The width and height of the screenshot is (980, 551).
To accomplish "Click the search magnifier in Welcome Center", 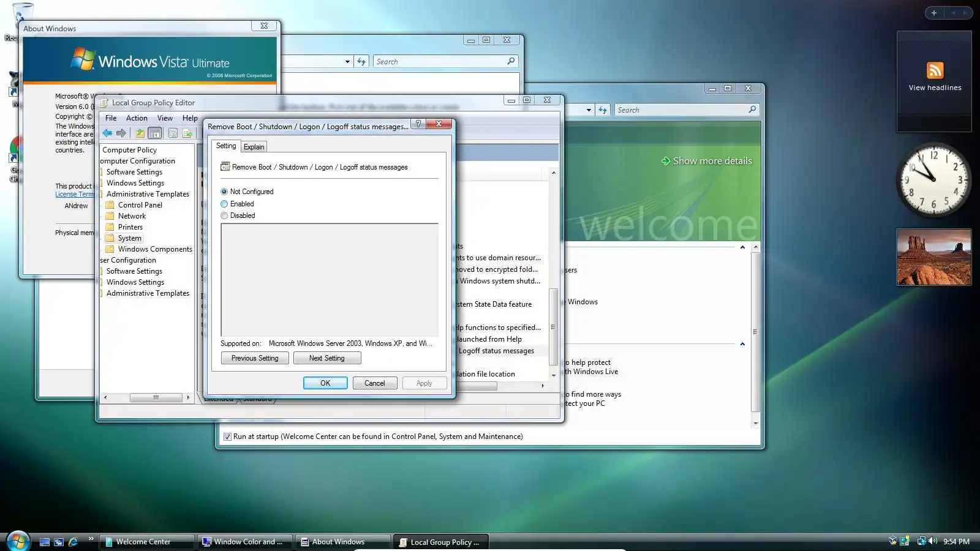I will pyautogui.click(x=752, y=110).
